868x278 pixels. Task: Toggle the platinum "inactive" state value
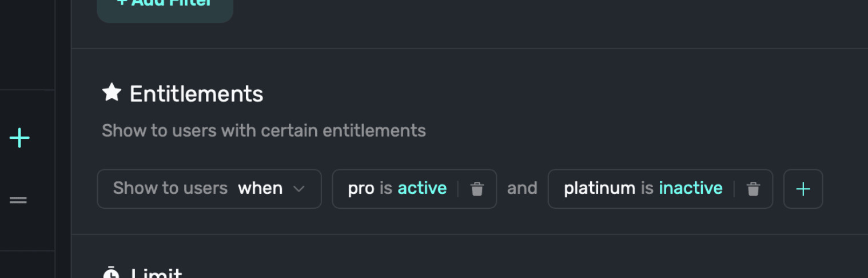point(691,188)
